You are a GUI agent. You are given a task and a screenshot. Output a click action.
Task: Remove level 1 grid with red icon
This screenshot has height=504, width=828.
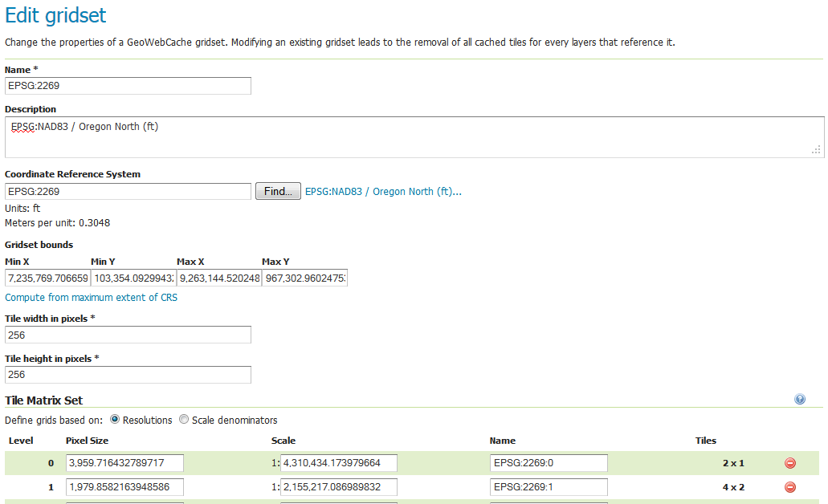(789, 487)
